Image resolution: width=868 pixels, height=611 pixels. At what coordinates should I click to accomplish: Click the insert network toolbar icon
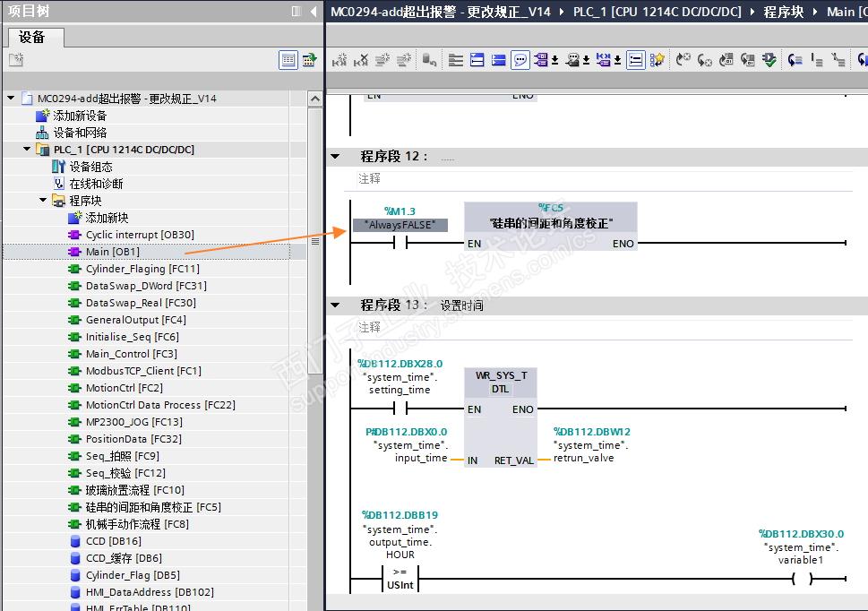339,60
